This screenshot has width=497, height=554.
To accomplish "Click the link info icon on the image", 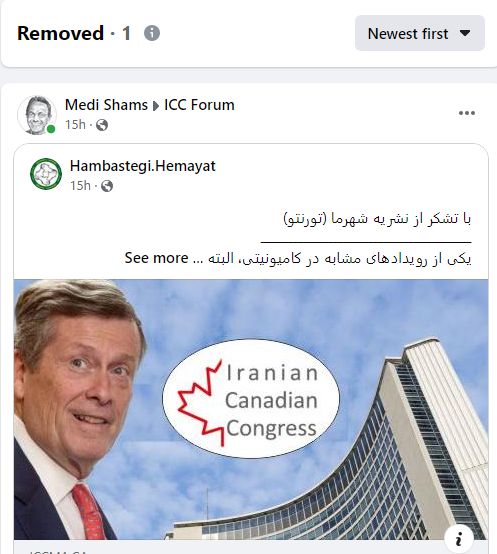I will coord(458,540).
